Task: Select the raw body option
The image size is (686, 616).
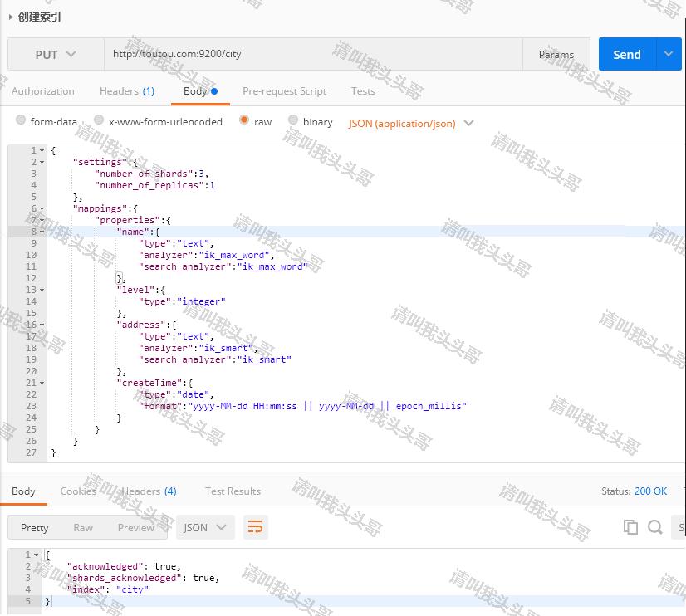Action: pyautogui.click(x=244, y=120)
